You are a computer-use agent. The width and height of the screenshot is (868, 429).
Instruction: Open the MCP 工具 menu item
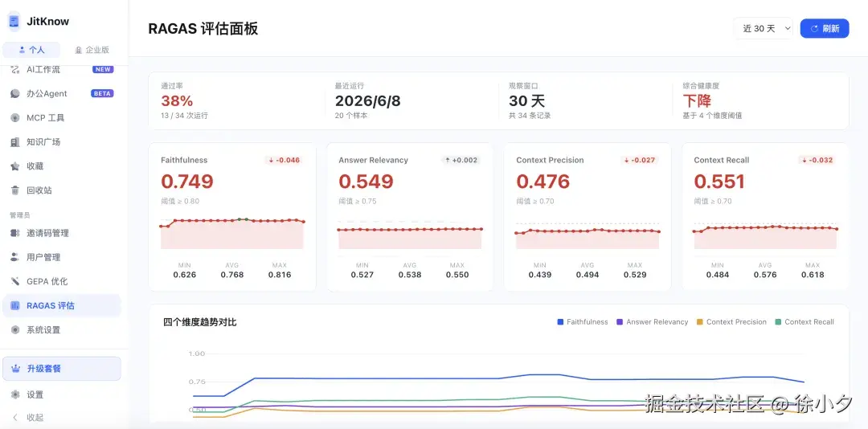(x=62, y=118)
